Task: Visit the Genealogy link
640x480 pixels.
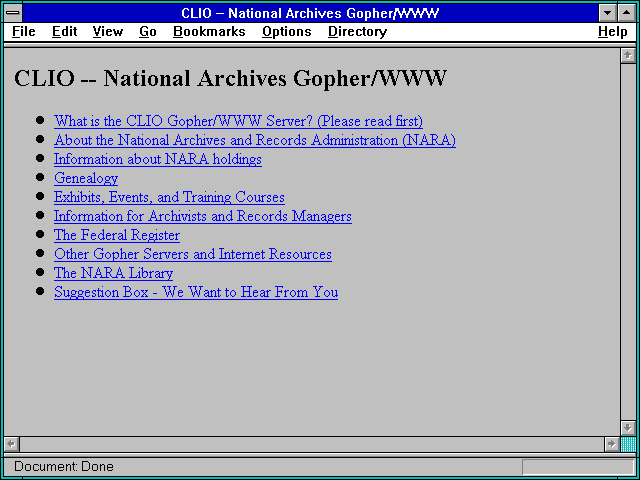Action: pos(86,178)
